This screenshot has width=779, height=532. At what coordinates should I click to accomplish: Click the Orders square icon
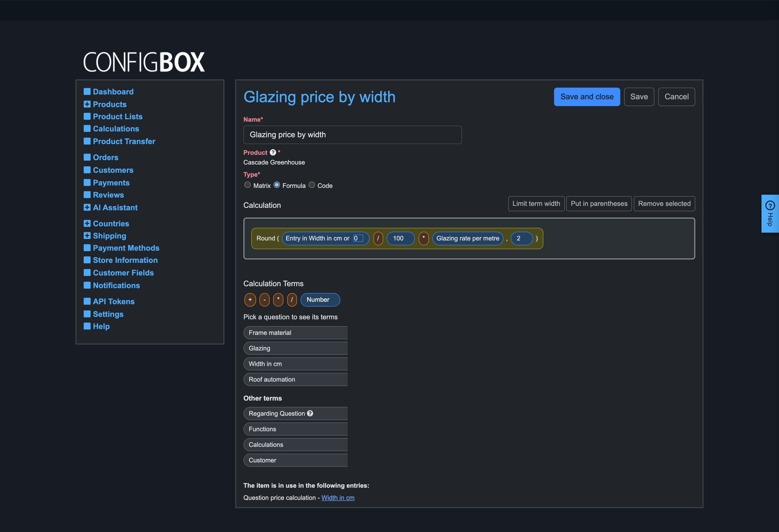coord(87,157)
